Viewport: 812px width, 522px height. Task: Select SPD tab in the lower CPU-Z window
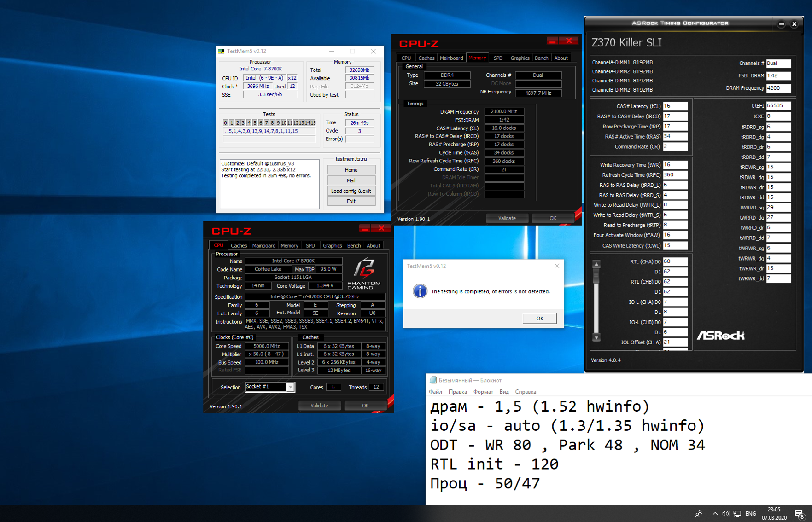pos(310,245)
